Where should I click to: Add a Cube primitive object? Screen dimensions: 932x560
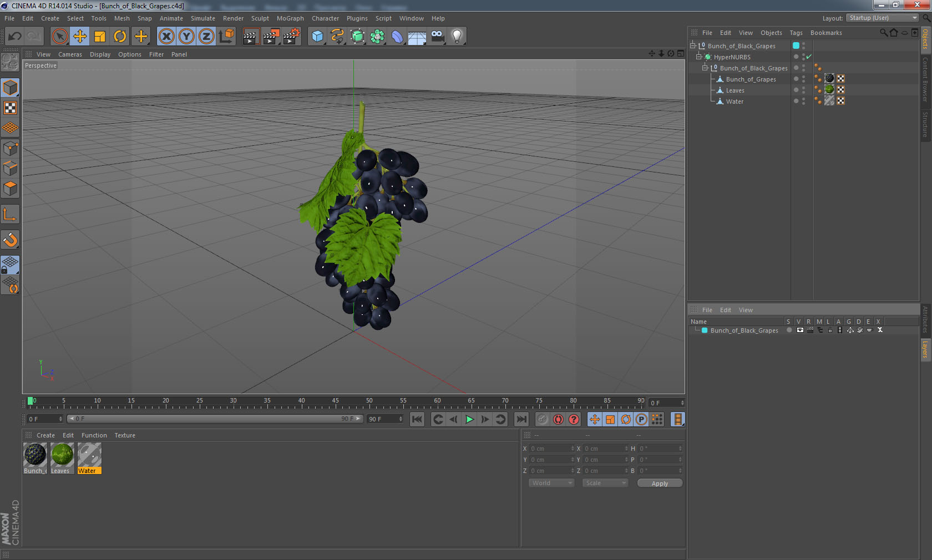tap(317, 37)
